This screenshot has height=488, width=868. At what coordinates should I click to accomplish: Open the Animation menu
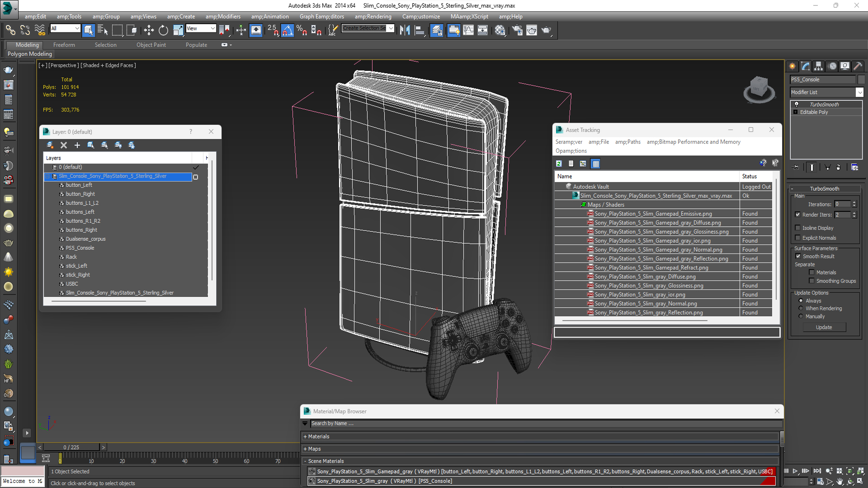click(x=270, y=17)
